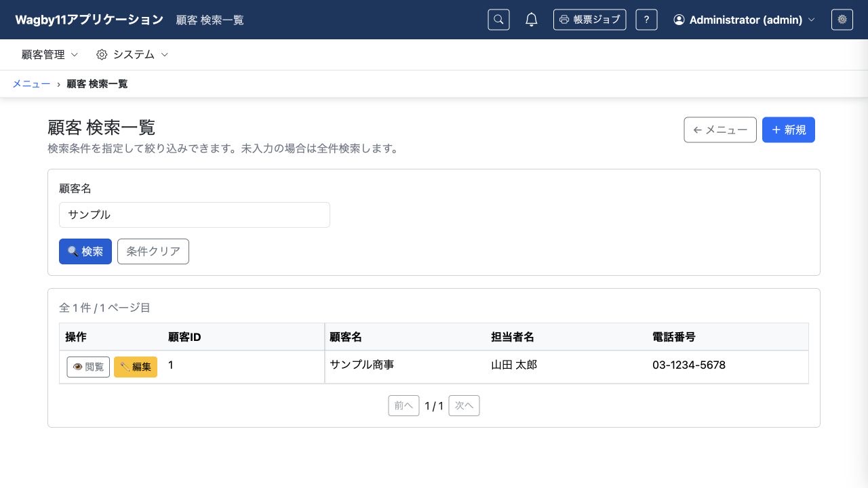Clear conditions with 条件クリア
This screenshot has width=868, height=488.
point(153,251)
